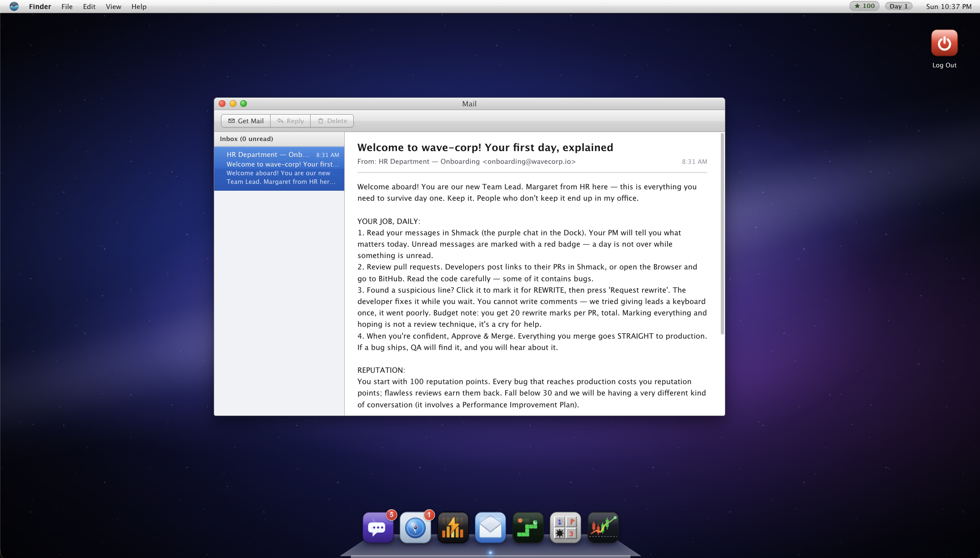Click the email body scrollbar
The width and height of the screenshot is (980, 558).
tap(722, 234)
